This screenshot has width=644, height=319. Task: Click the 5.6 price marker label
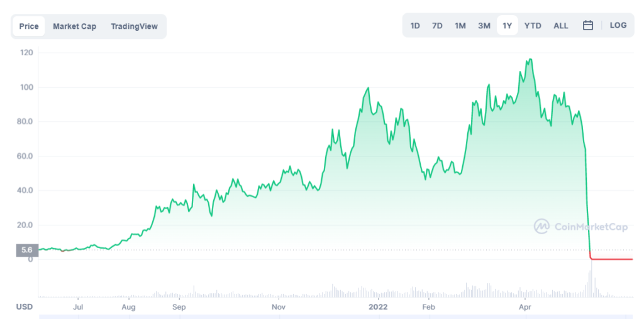tap(27, 250)
